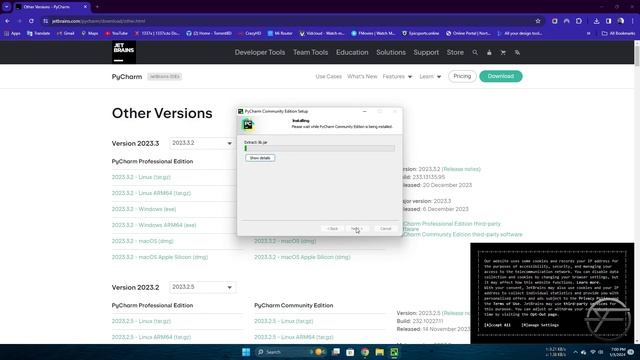
Task: Open the PyCharm installer taskbar icon
Action: pos(394,352)
